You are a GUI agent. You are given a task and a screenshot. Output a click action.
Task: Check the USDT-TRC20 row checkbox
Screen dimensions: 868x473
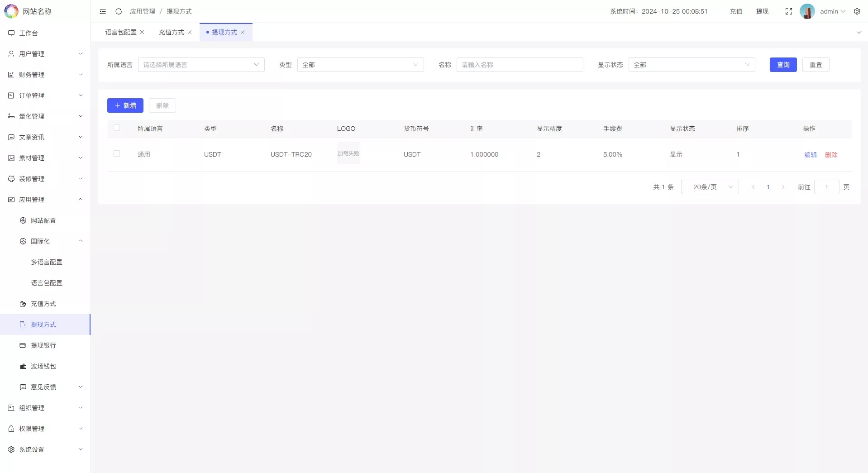[x=117, y=153]
